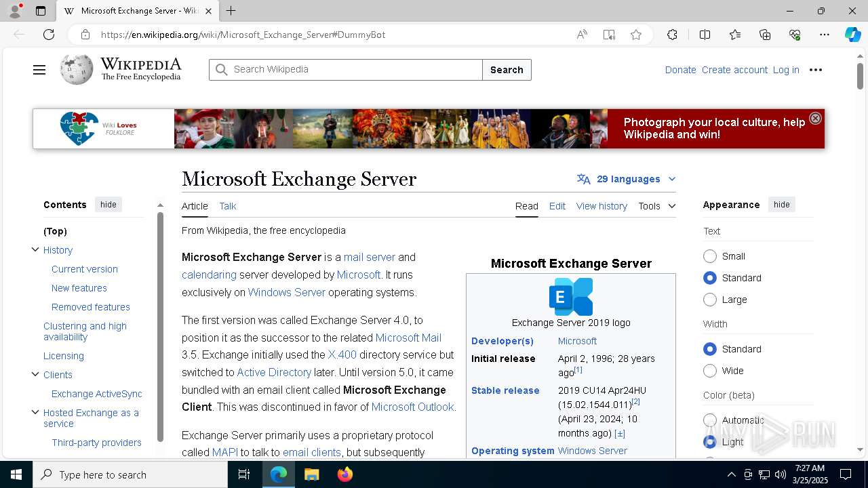This screenshot has height=488, width=868.
Task: Click the Contents sidebar scrollbar
Action: click(160, 327)
